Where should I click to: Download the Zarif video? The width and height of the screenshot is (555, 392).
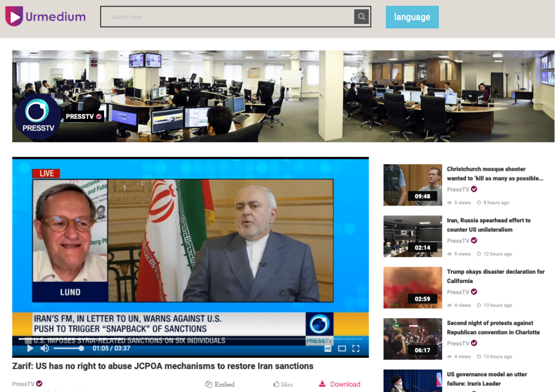pyautogui.click(x=340, y=384)
